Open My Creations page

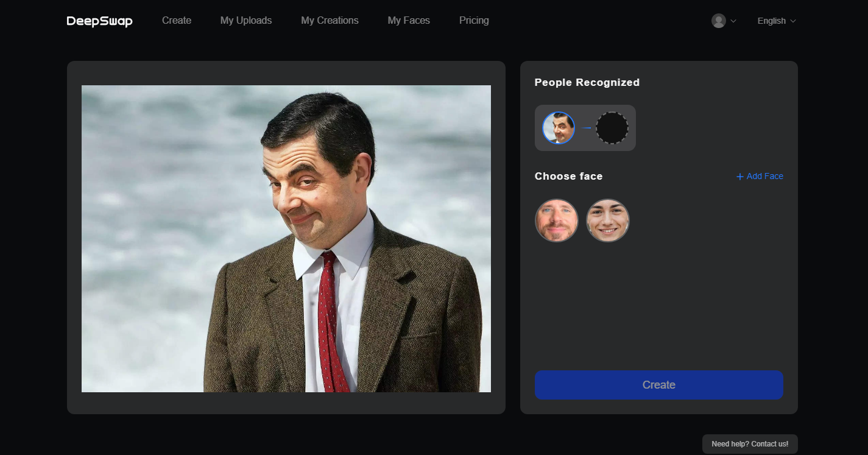pyautogui.click(x=330, y=21)
